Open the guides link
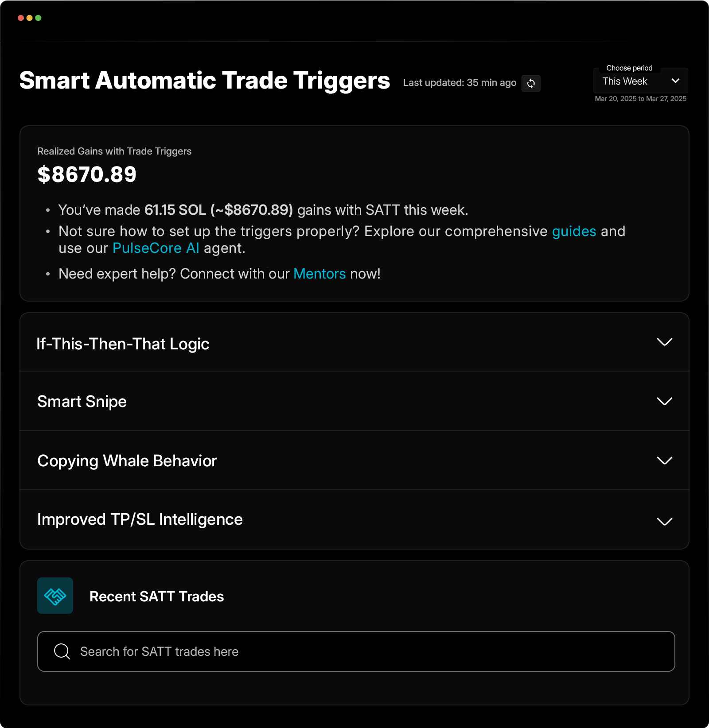 coord(574,231)
